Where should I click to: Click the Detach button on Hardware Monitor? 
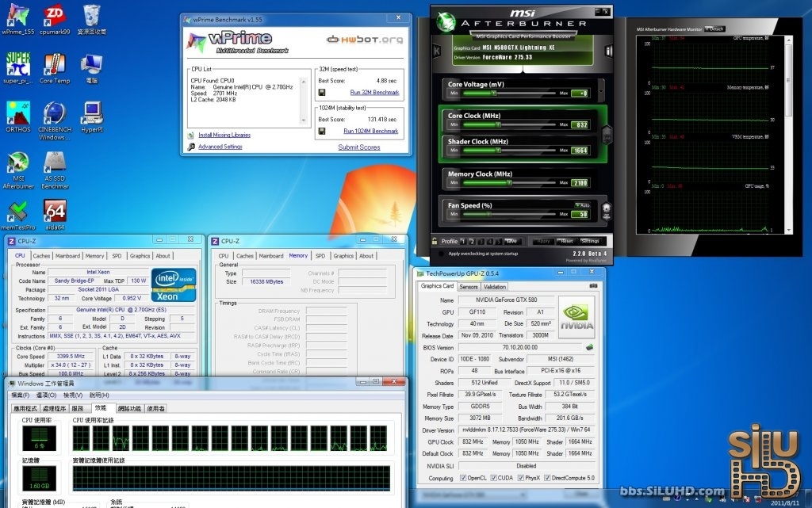(715, 29)
